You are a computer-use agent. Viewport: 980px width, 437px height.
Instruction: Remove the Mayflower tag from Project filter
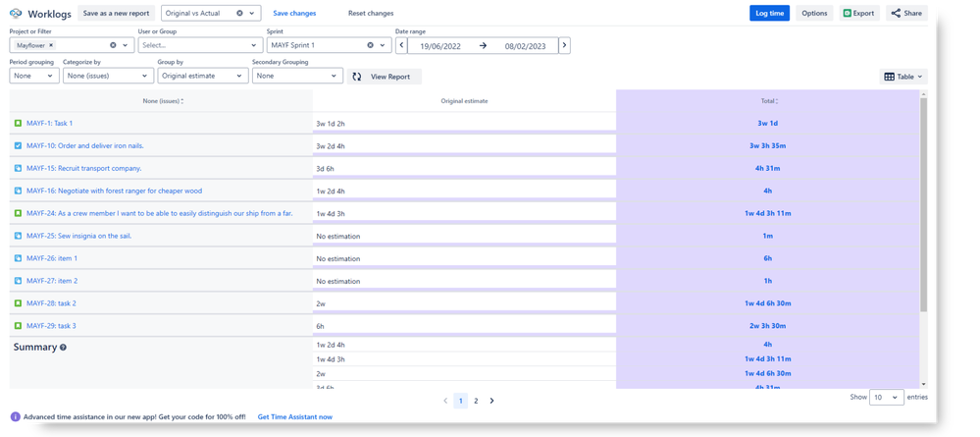[51, 45]
